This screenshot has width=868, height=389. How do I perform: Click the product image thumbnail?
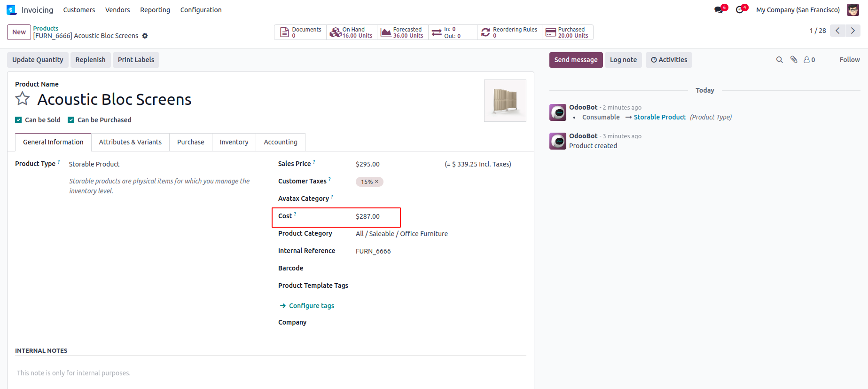pos(505,101)
